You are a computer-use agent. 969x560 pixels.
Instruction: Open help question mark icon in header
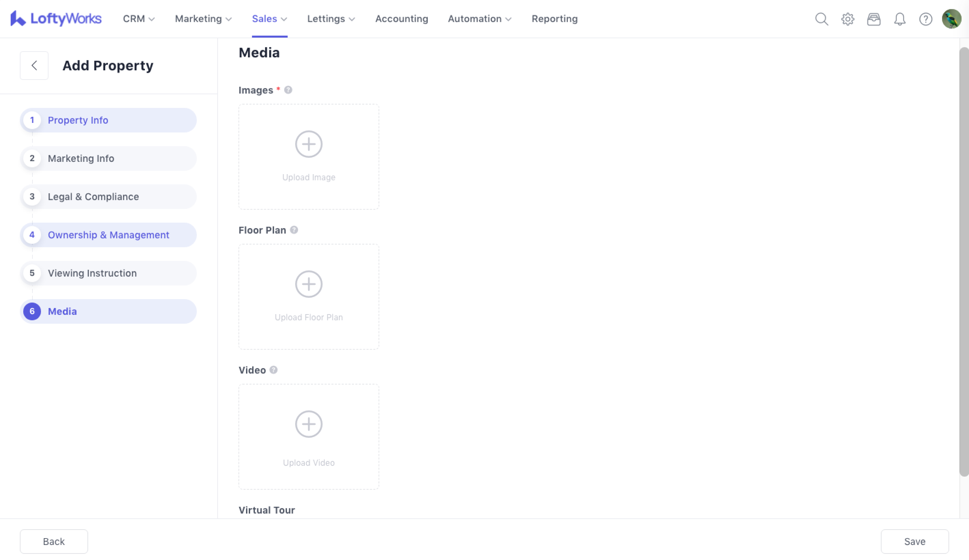[926, 19]
